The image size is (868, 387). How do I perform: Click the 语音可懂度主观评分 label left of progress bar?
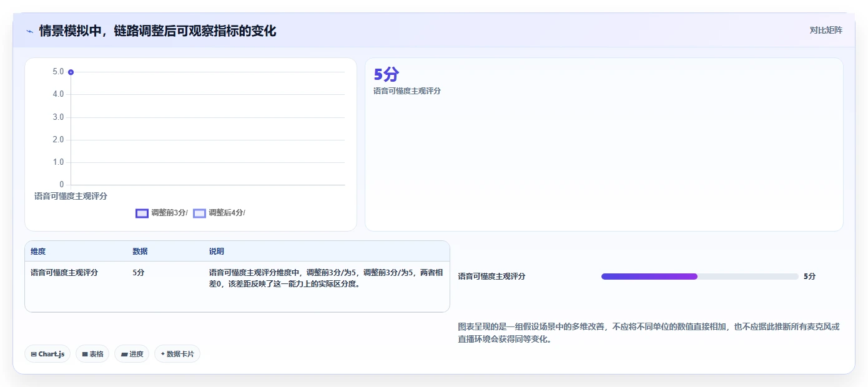491,277
